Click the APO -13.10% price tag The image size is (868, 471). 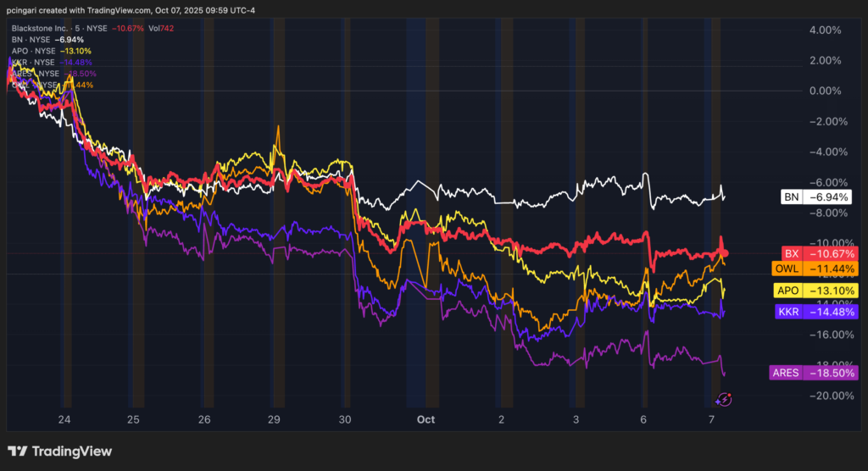817,291
